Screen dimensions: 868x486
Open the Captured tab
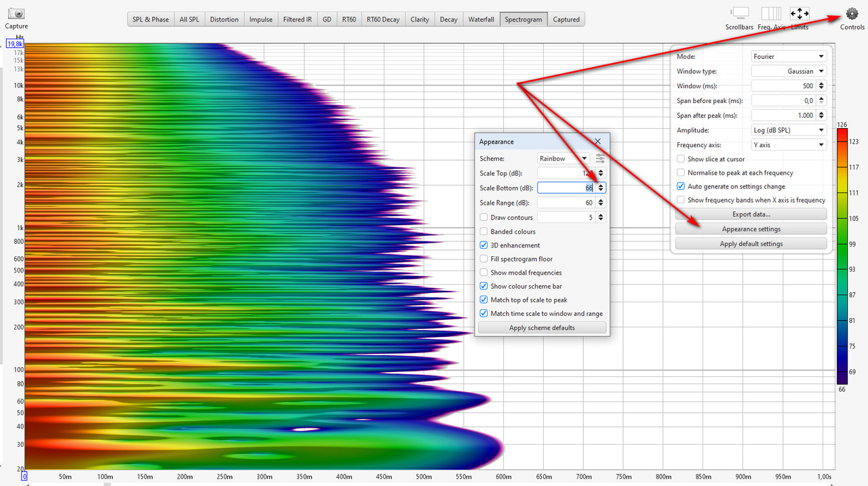[566, 20]
